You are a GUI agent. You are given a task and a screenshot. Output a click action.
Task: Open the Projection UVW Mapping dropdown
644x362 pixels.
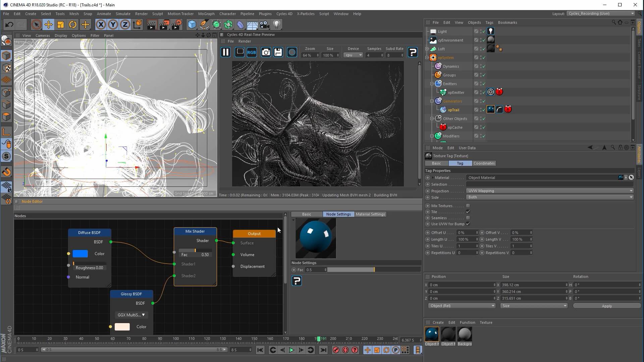pyautogui.click(x=549, y=191)
